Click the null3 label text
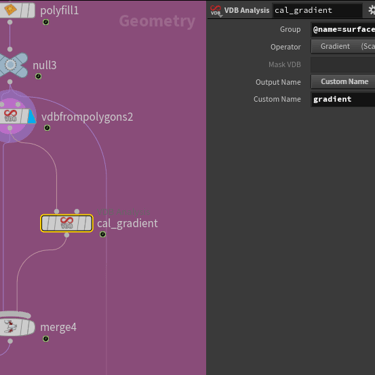375x375 pixels. pyautogui.click(x=45, y=65)
